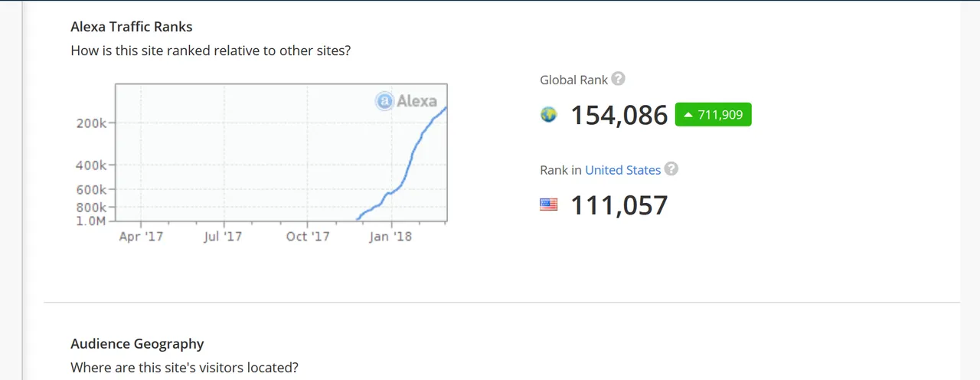
Task: Click "Where are this site's visitors located?" text
Action: tap(185, 368)
